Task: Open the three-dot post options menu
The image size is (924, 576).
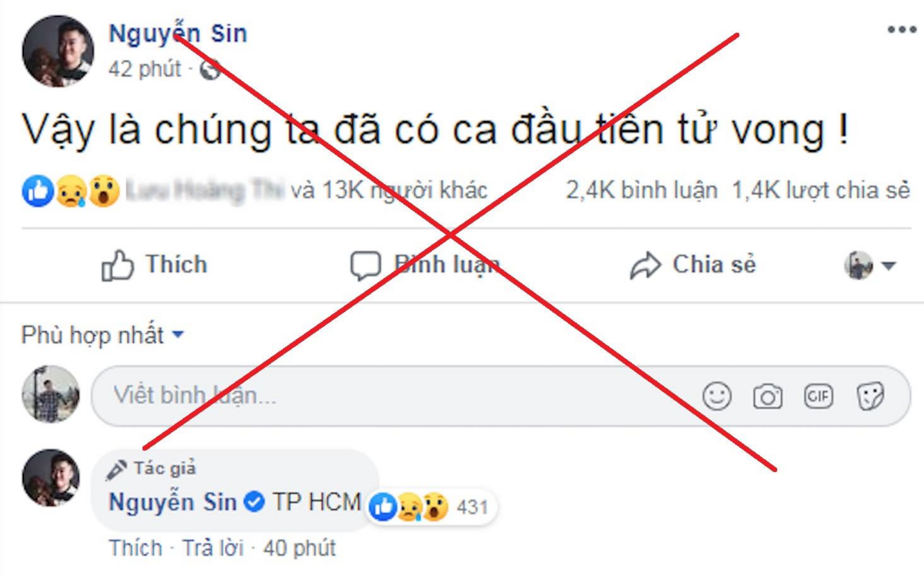Action: pos(901,30)
